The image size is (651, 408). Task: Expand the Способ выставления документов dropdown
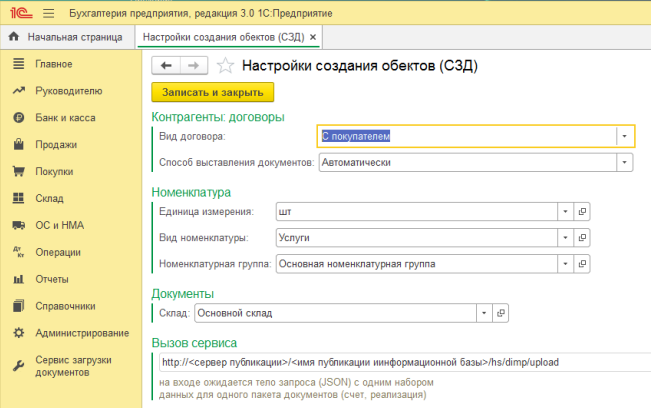click(x=624, y=162)
